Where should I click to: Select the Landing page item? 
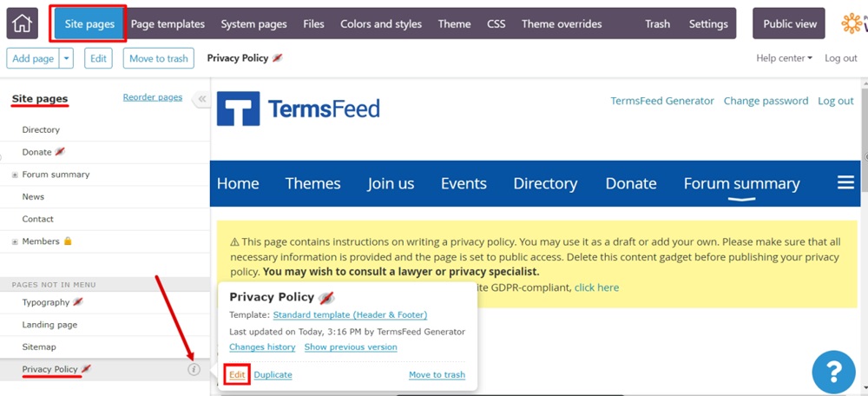(x=49, y=325)
